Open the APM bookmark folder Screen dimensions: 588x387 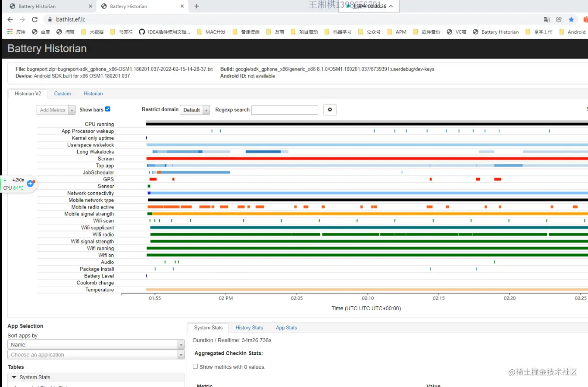click(x=397, y=32)
